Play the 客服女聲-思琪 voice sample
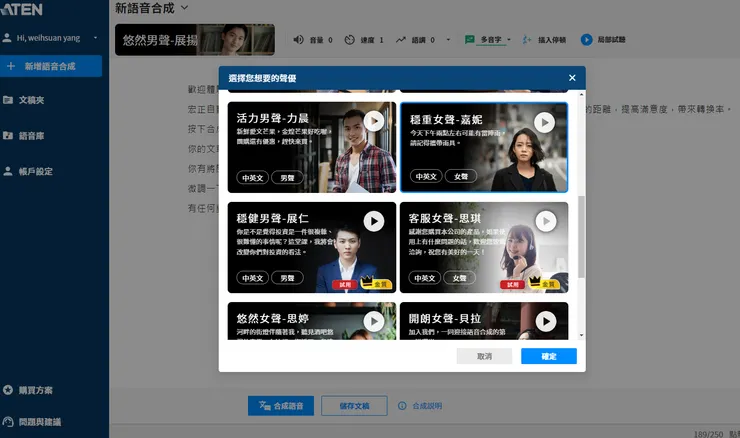This screenshot has width=740, height=438. point(546,221)
